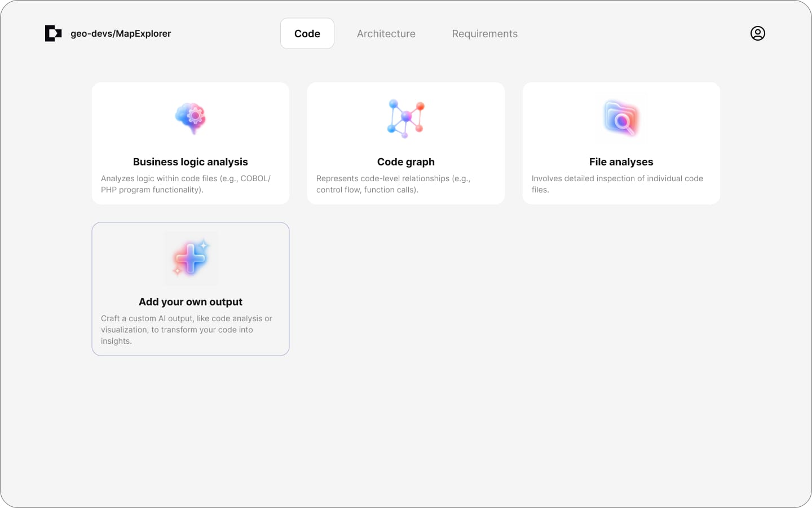This screenshot has height=508, width=812.
Task: Click the sparkling plus icon
Action: point(191,259)
